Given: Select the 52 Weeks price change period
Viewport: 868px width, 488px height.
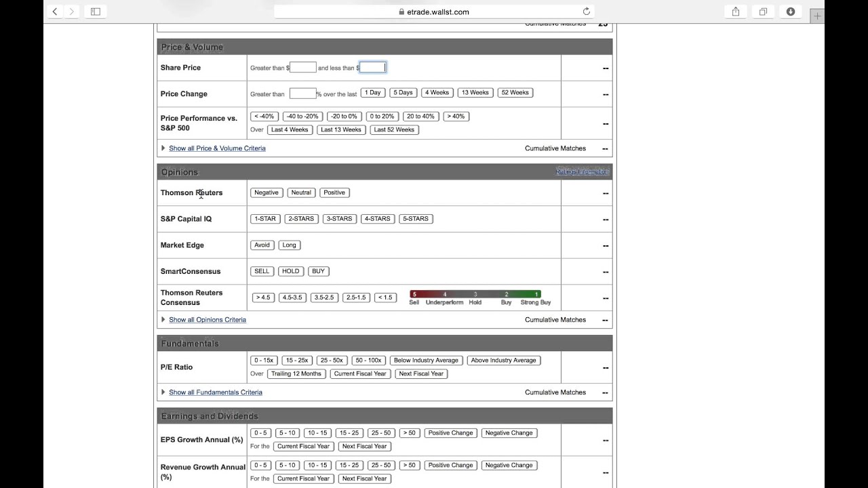Looking at the screenshot, I should point(515,93).
